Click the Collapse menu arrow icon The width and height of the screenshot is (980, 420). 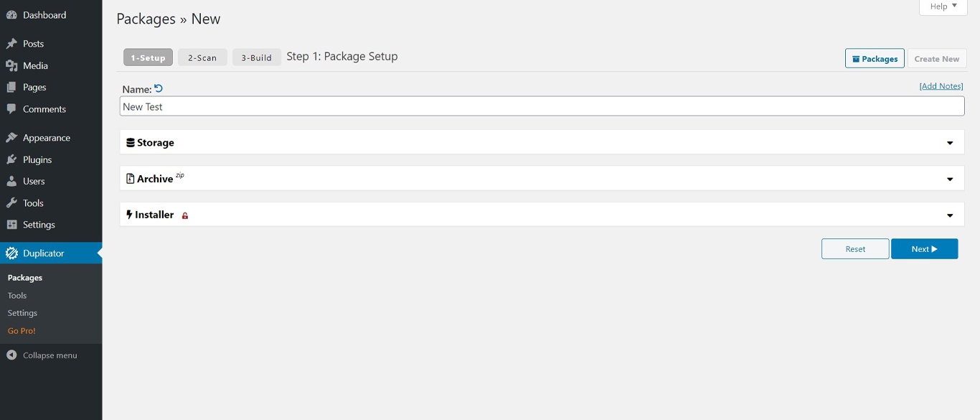click(11, 355)
